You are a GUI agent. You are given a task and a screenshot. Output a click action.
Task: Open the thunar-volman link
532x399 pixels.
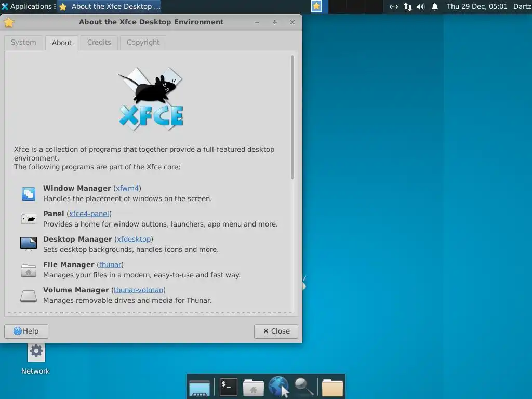tap(138, 290)
